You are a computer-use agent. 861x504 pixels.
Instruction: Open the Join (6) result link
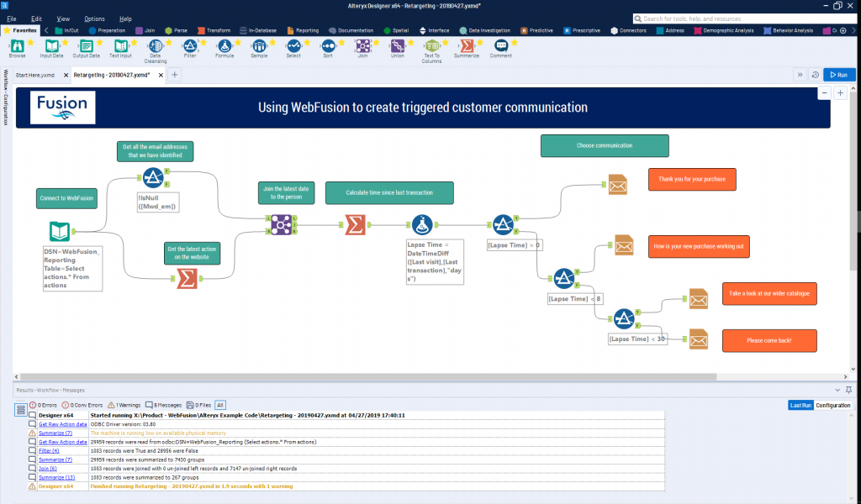point(48,469)
